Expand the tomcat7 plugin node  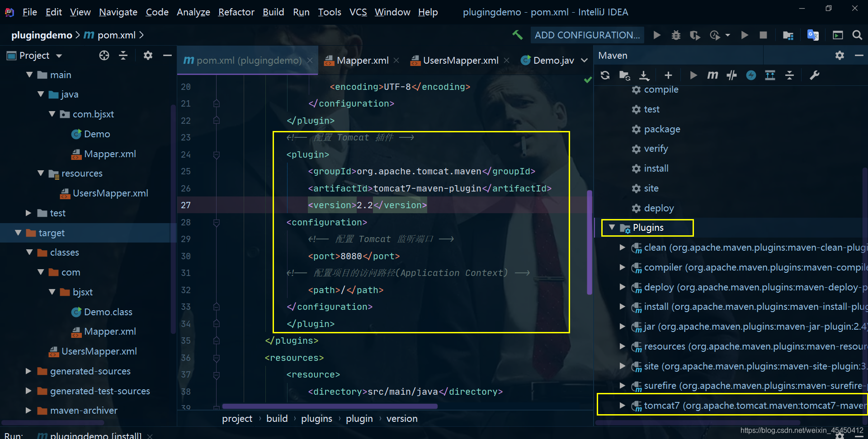click(622, 405)
